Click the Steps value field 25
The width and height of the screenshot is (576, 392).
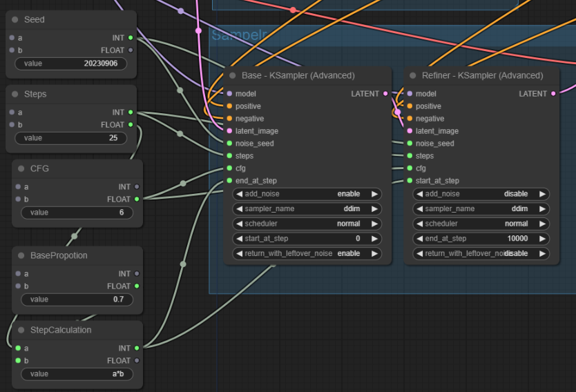pyautogui.click(x=71, y=138)
